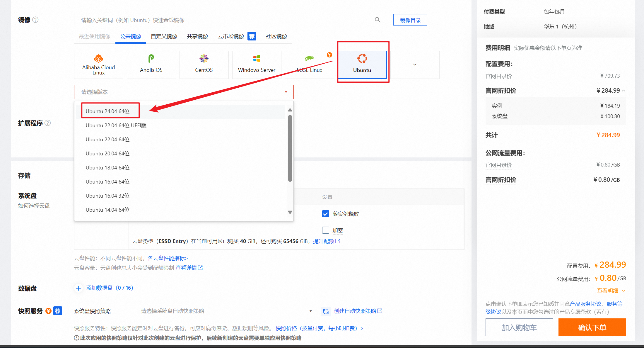The image size is (644, 348).
Task: Choose Ubuntu 24.04 64位 from the list
Action: (180, 111)
